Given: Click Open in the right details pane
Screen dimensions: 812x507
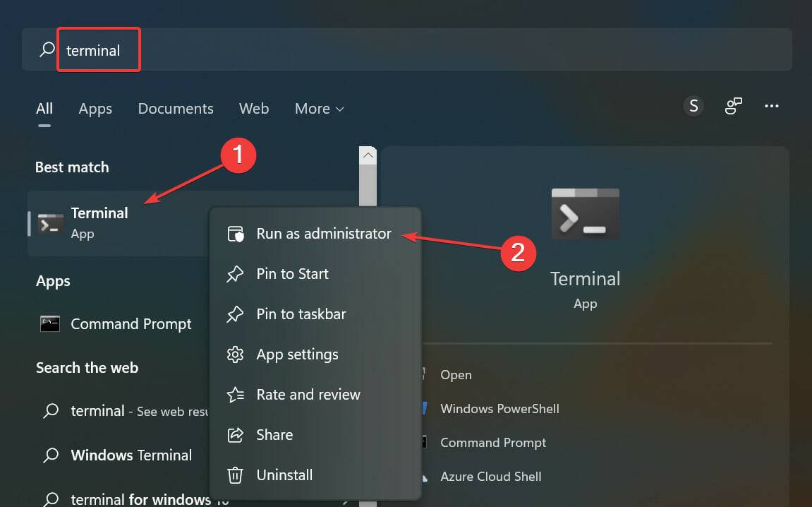Looking at the screenshot, I should 456,375.
